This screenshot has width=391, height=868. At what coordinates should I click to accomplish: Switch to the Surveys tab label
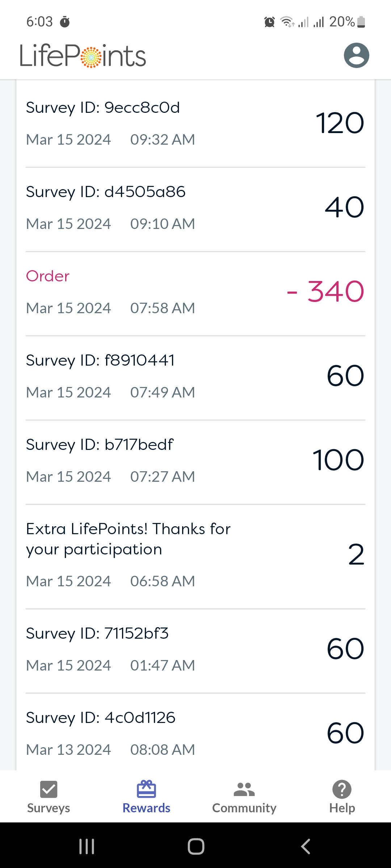[x=49, y=808]
